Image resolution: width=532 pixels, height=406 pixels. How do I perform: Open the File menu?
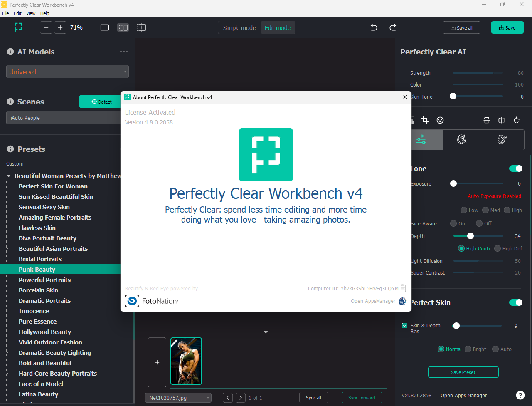(x=5, y=13)
